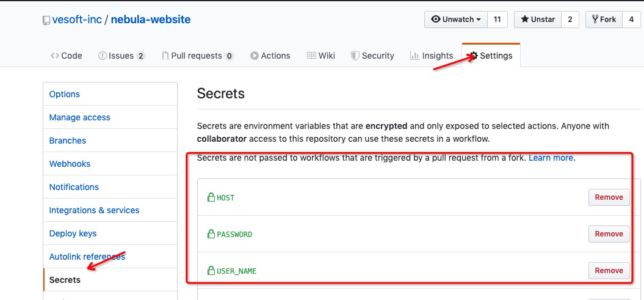Click the eye icon in the Unwatch button
The width and height of the screenshot is (644, 300).
436,20
